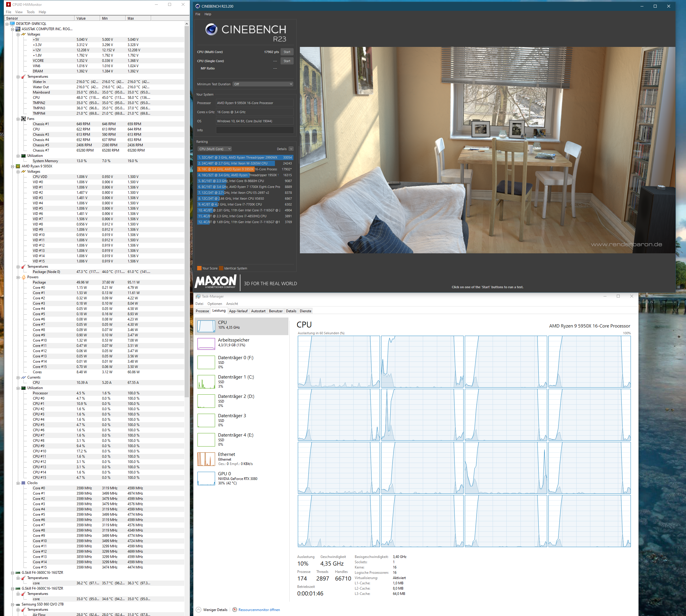Open the CPU (Multi Core) ranking dropdown
Screen dimensions: 686x616
(x=215, y=149)
